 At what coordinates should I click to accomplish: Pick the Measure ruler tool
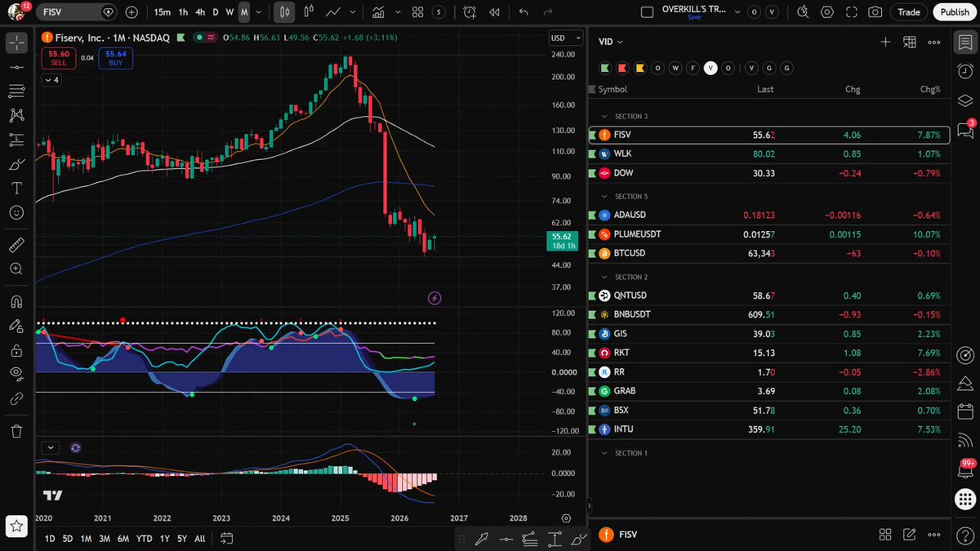click(16, 244)
